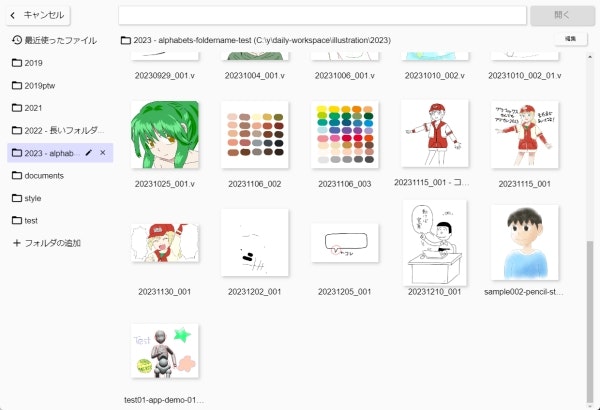This screenshot has height=410, width=600.
Task: Click the vertical scrollbar thumb
Action: pos(590,321)
